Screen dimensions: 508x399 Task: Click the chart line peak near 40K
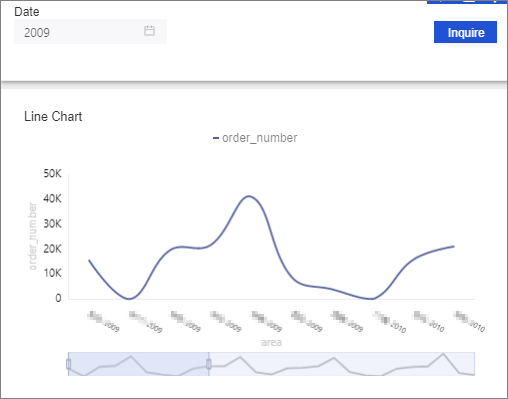(x=249, y=196)
